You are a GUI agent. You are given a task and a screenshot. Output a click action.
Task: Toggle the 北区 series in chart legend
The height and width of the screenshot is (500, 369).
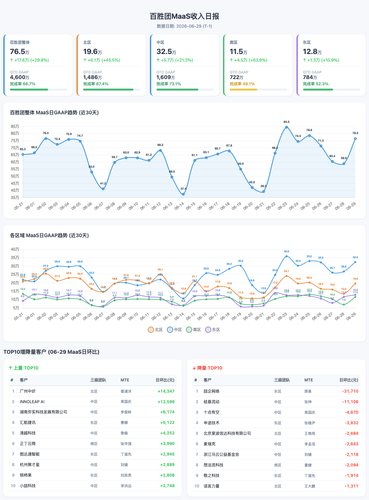pos(155,329)
